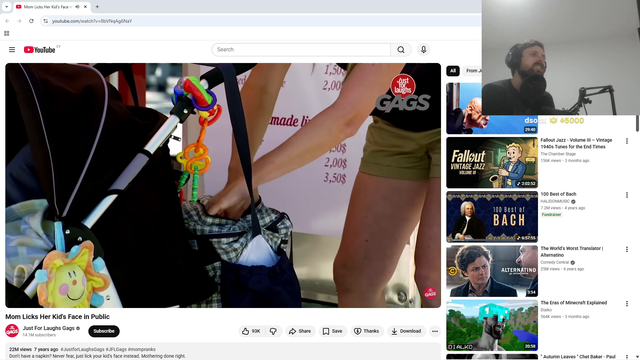
Task: Pause the video by clicking the player
Action: (223, 185)
